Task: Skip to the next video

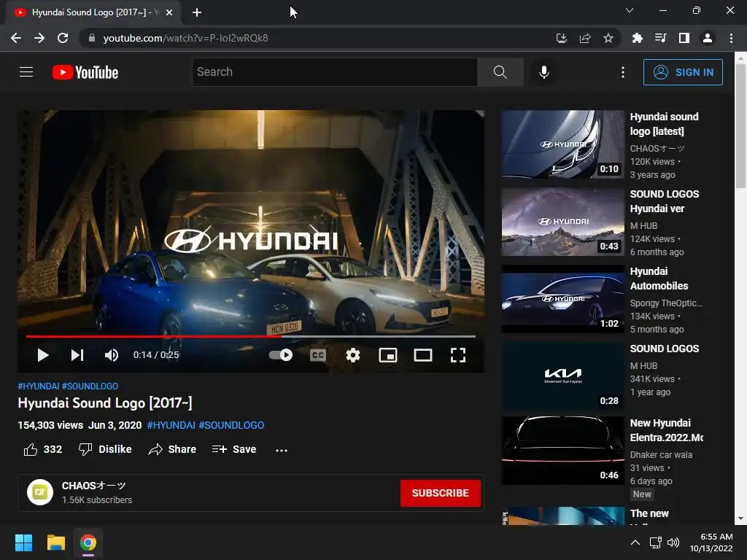Action: pos(77,355)
